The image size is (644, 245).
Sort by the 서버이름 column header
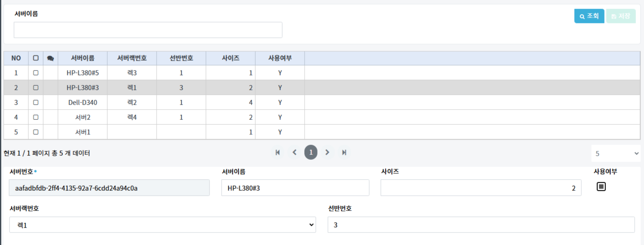[x=83, y=58]
